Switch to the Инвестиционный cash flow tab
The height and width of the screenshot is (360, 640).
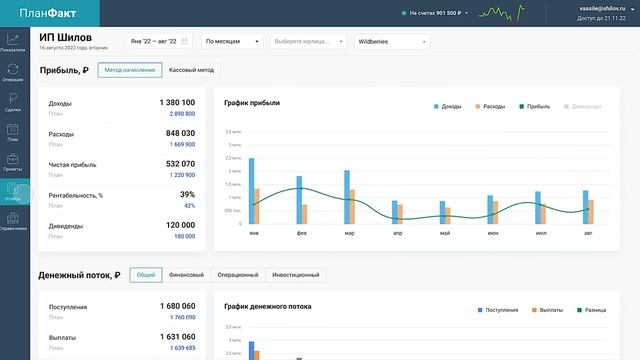click(x=296, y=275)
